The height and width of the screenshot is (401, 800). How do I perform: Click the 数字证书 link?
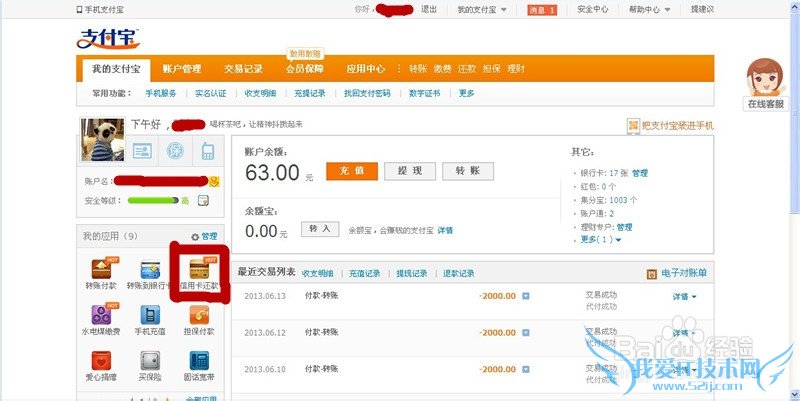tap(424, 93)
